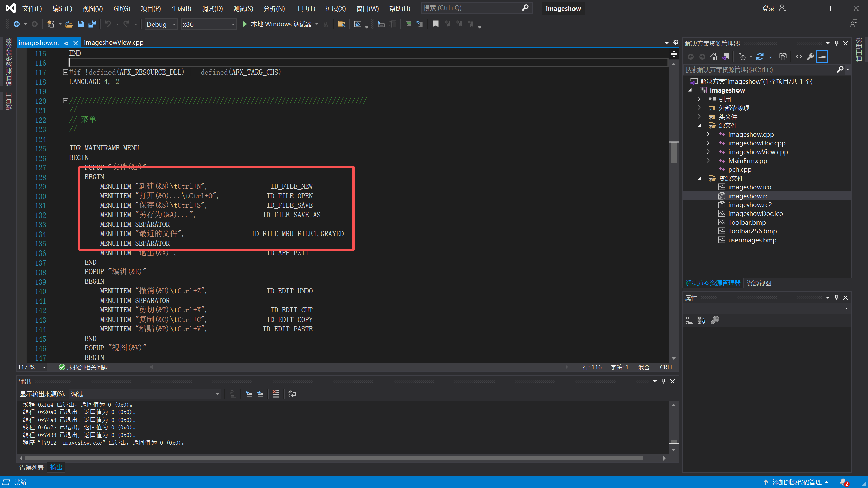
Task: Open the x86 platform dropdown
Action: (208, 24)
